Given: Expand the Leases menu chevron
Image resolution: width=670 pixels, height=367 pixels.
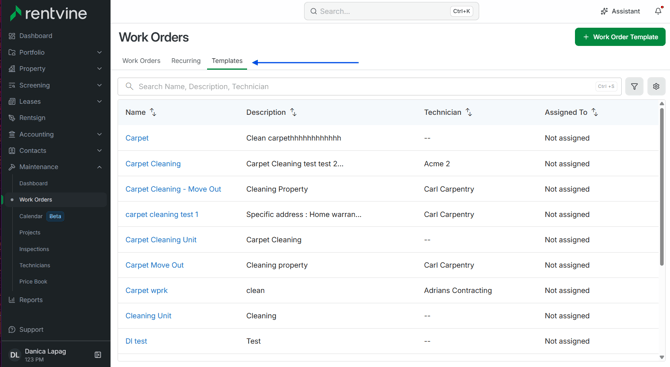Looking at the screenshot, I should pyautogui.click(x=99, y=101).
